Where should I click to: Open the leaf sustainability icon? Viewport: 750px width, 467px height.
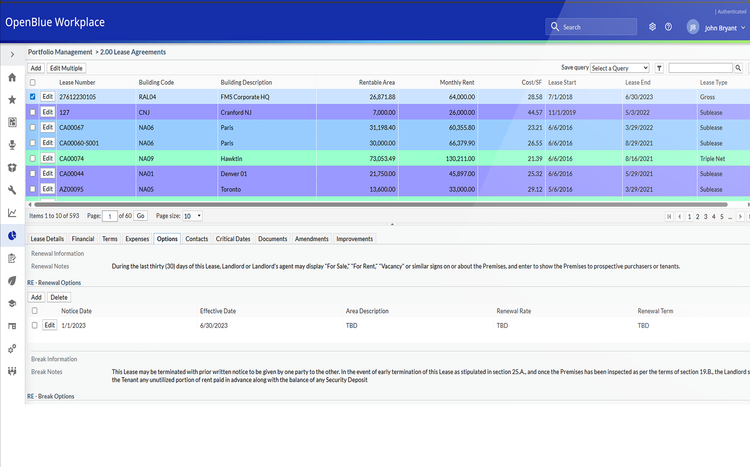[x=12, y=281]
